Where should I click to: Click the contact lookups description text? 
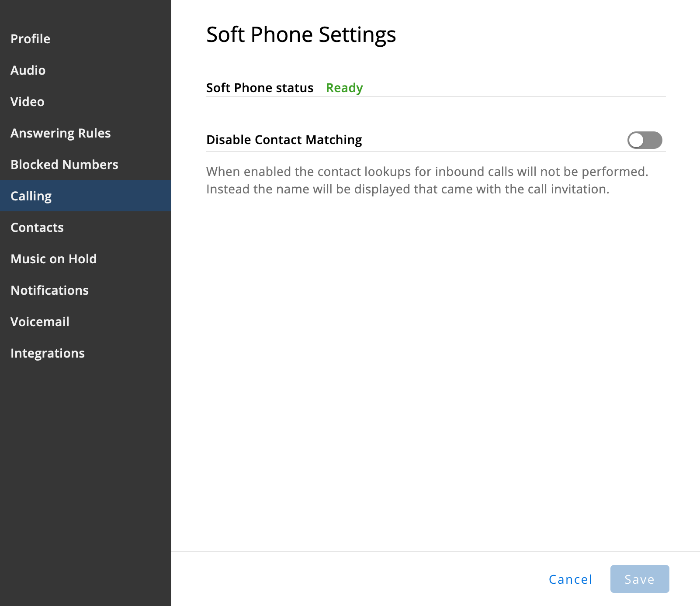click(x=427, y=180)
